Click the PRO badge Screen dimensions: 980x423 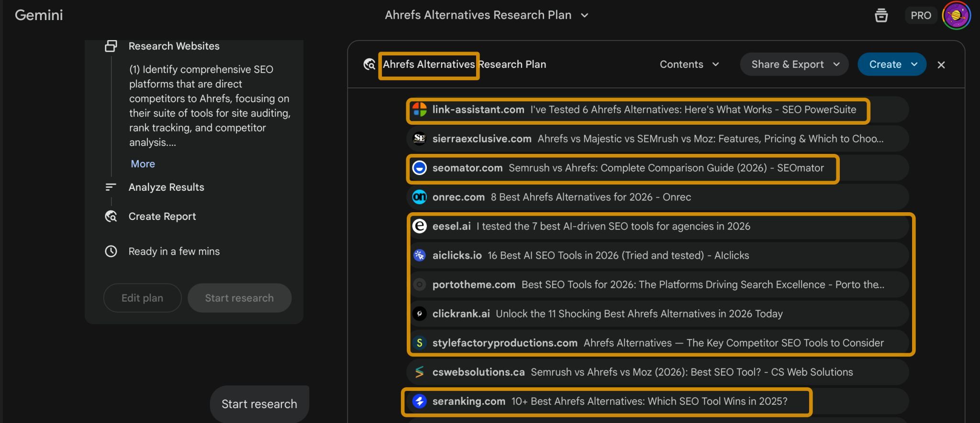click(920, 15)
